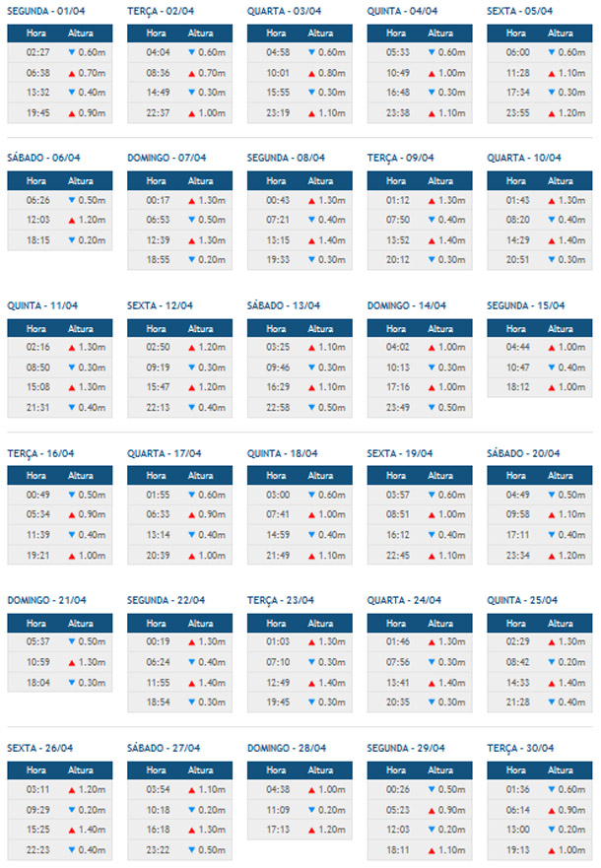Select the Altura header under Segunda 22/04
The width and height of the screenshot is (601, 868).
pyautogui.click(x=200, y=623)
